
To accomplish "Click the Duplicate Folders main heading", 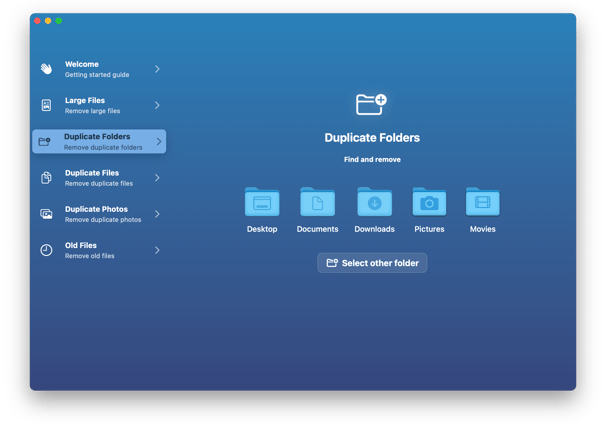I will click(372, 138).
